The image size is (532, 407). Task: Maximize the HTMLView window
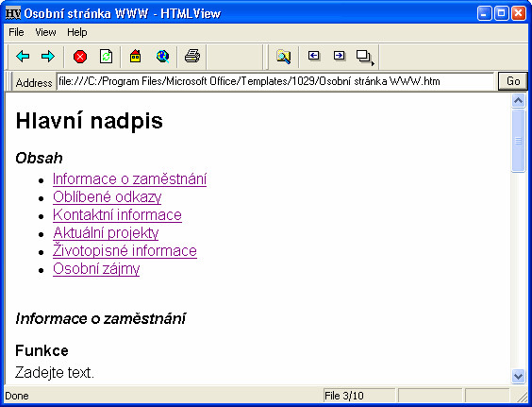pyautogui.click(x=502, y=13)
